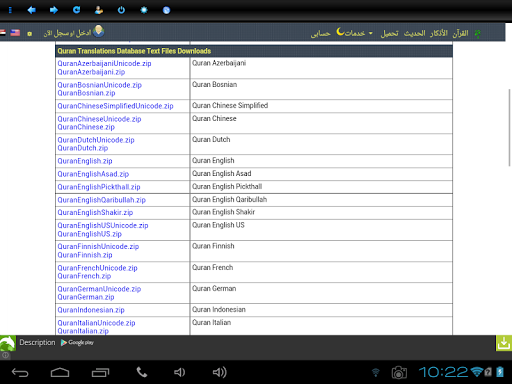Go back with the blue left arrow
This screenshot has height=384, width=512.
click(x=31, y=10)
